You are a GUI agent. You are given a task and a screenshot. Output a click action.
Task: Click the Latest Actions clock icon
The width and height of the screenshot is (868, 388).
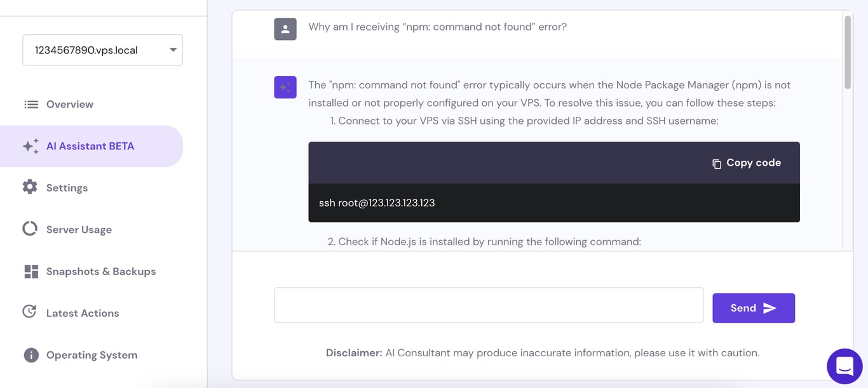click(29, 312)
